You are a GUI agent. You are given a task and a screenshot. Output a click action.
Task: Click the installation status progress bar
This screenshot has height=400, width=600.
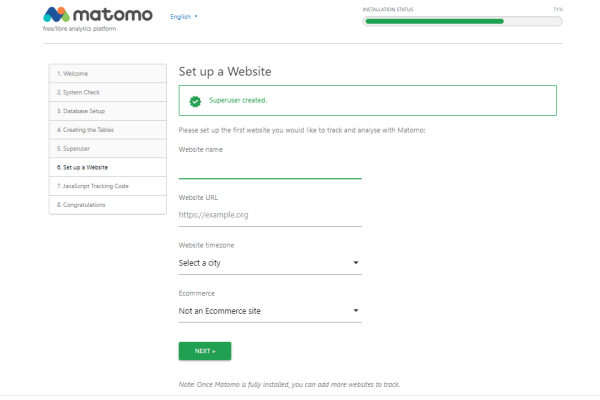(x=463, y=20)
